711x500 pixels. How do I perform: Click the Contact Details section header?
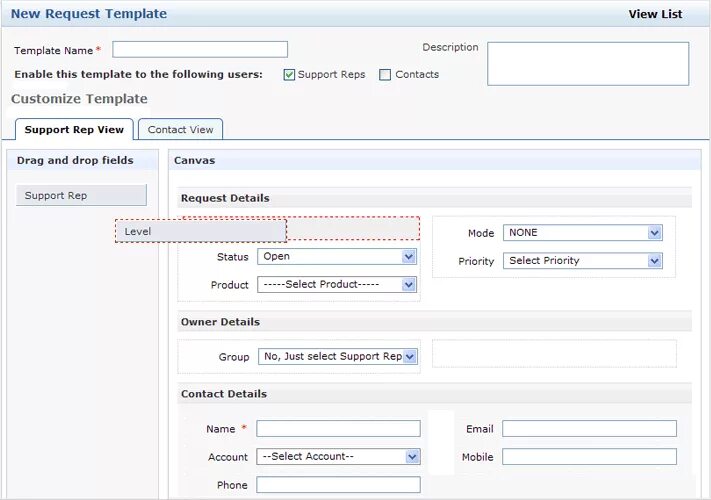tap(434, 393)
